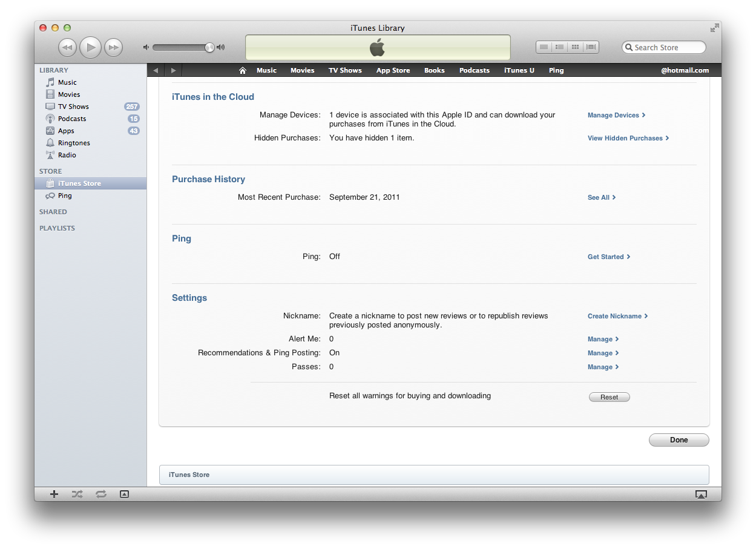This screenshot has width=756, height=549.
Task: Open the Manage Devices link
Action: 616,115
